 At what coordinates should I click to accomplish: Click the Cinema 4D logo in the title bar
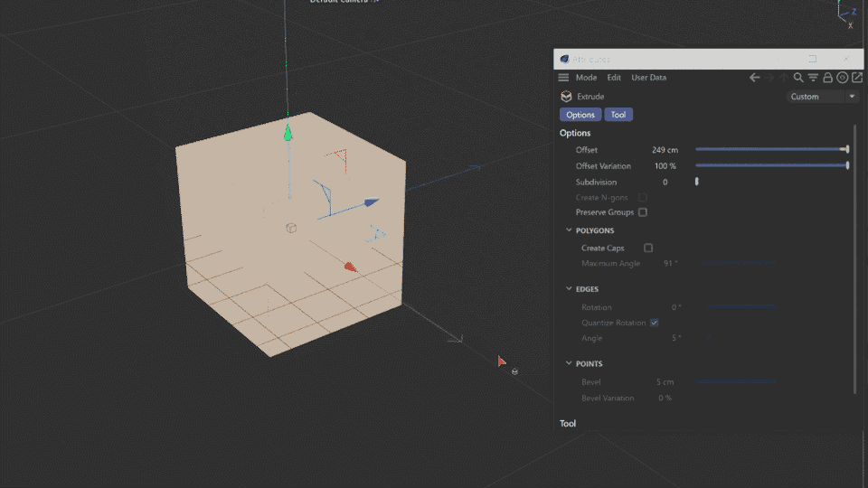click(564, 59)
